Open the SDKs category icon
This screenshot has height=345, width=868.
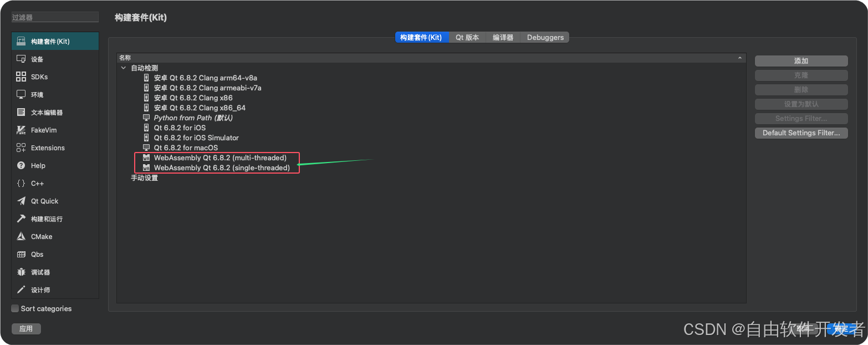pyautogui.click(x=21, y=77)
